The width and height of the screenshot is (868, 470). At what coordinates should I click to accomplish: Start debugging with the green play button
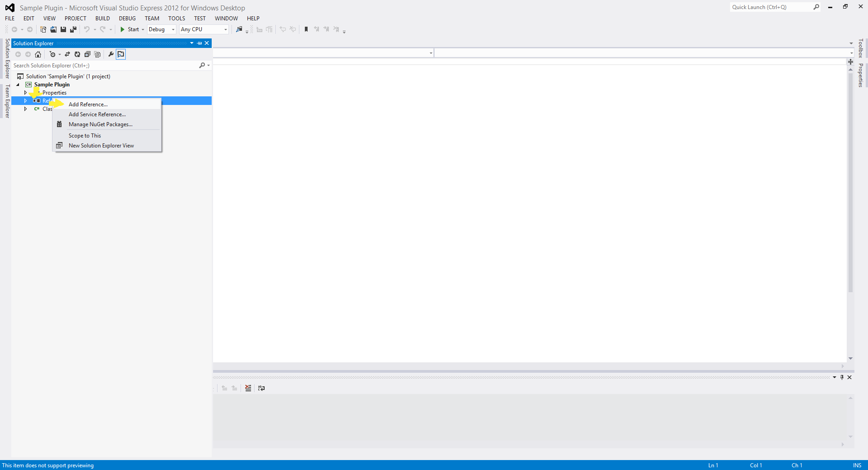[x=122, y=29]
